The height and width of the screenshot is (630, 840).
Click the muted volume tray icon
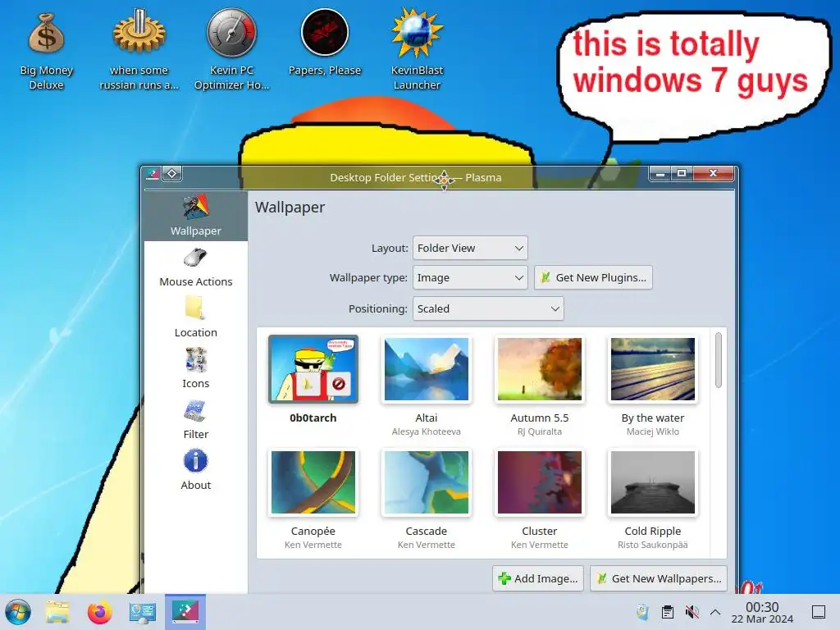[692, 612]
